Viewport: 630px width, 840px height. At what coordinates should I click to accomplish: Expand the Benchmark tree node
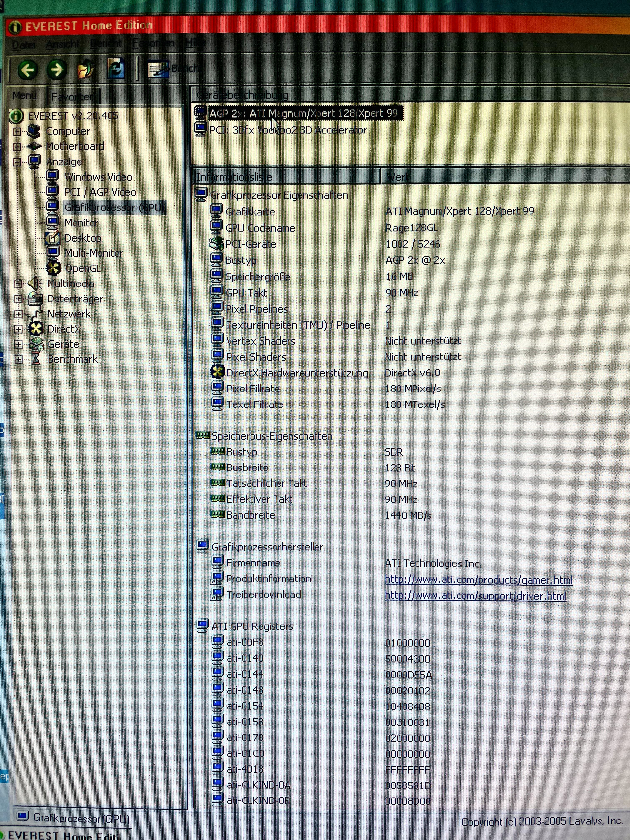pos(19,359)
